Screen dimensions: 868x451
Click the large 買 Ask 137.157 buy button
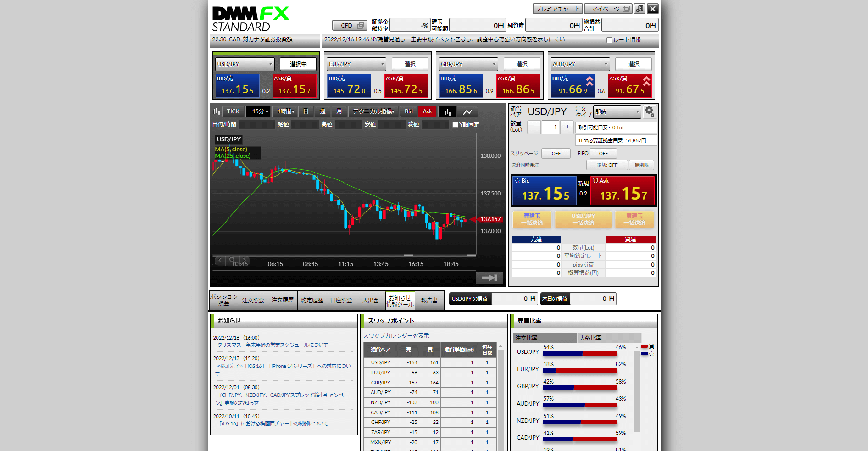[623, 190]
